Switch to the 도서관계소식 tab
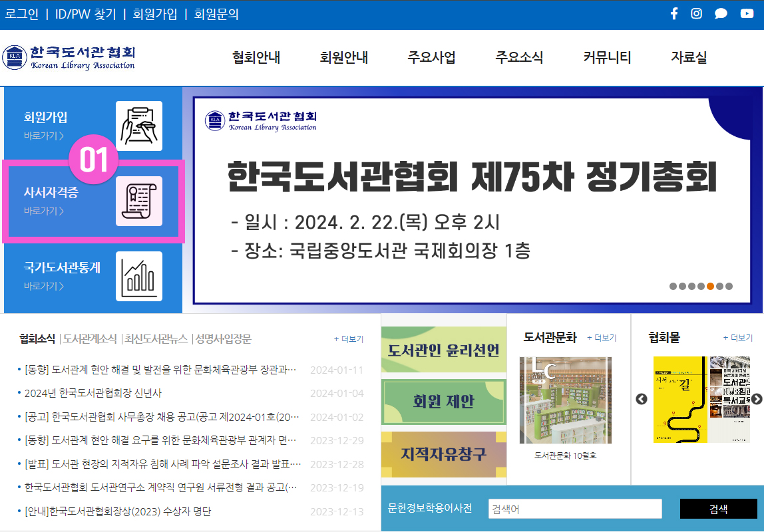The width and height of the screenshot is (764, 532). tap(90, 338)
